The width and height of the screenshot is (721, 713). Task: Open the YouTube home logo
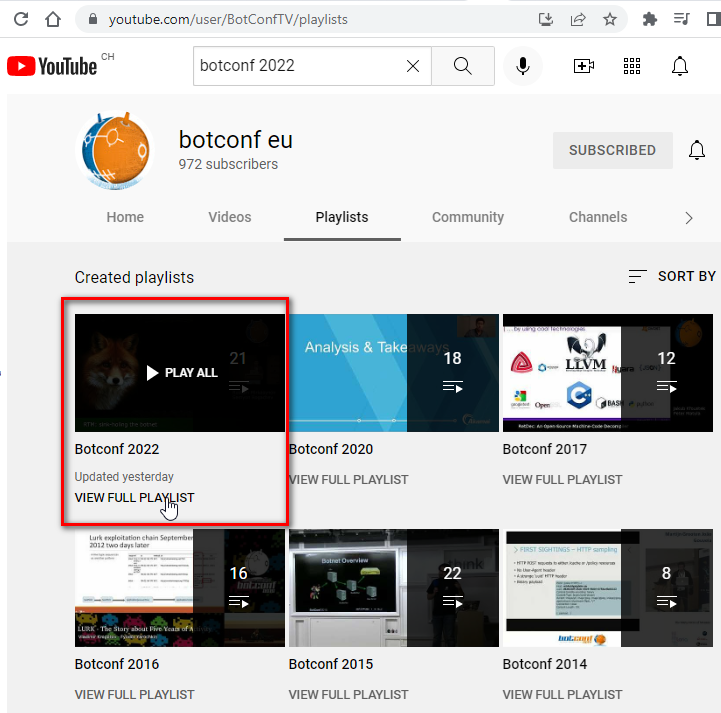pyautogui.click(x=52, y=66)
